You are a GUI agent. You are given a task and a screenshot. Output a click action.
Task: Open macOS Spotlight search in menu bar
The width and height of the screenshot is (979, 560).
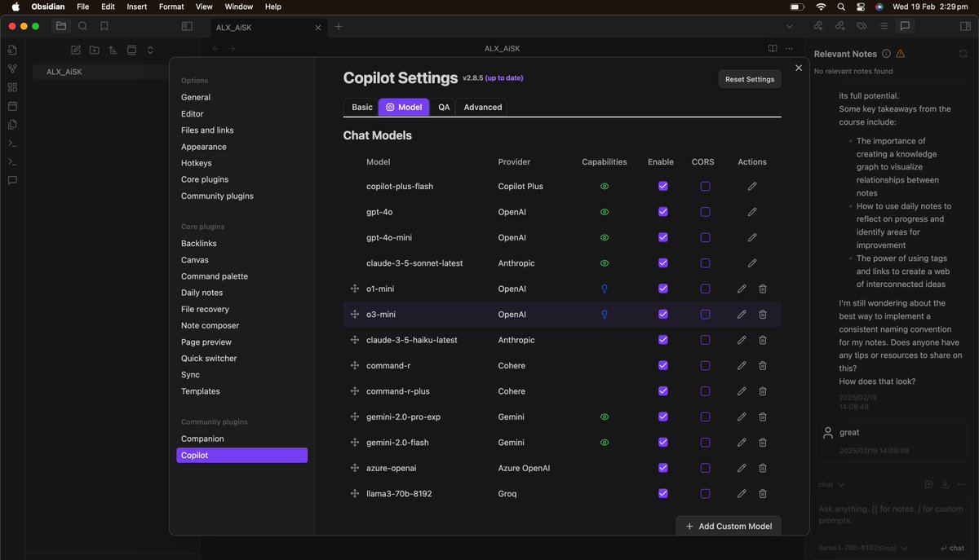coord(841,7)
